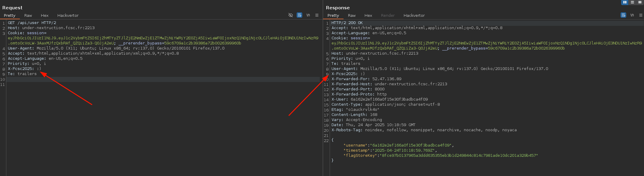Click response Accept-Language header line
Viewport: 644px width, 176px height.
pos(369,33)
